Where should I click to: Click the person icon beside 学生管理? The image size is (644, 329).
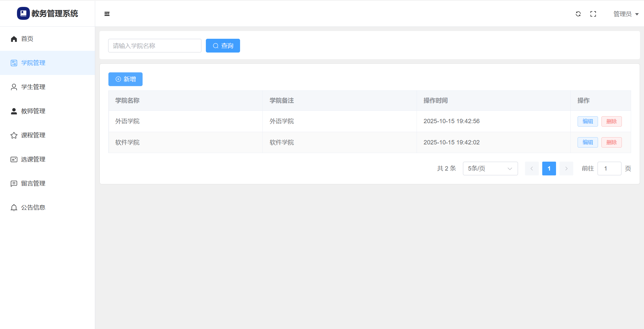pos(14,87)
